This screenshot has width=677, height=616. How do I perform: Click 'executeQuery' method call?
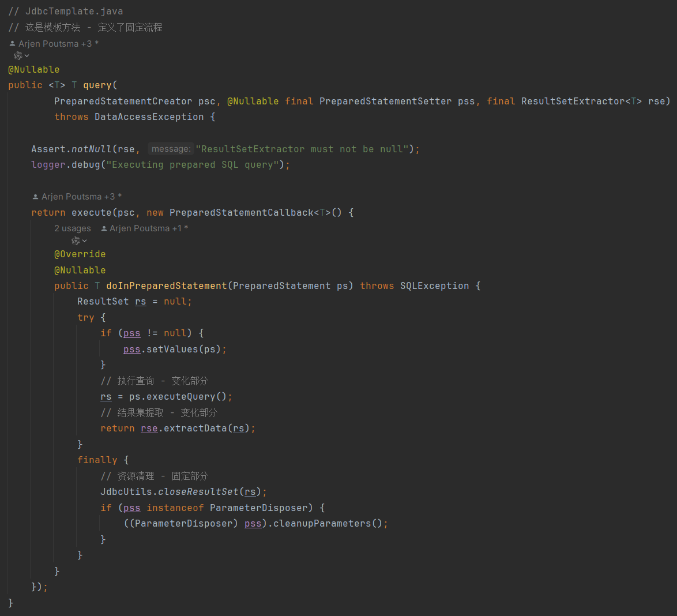coord(181,397)
